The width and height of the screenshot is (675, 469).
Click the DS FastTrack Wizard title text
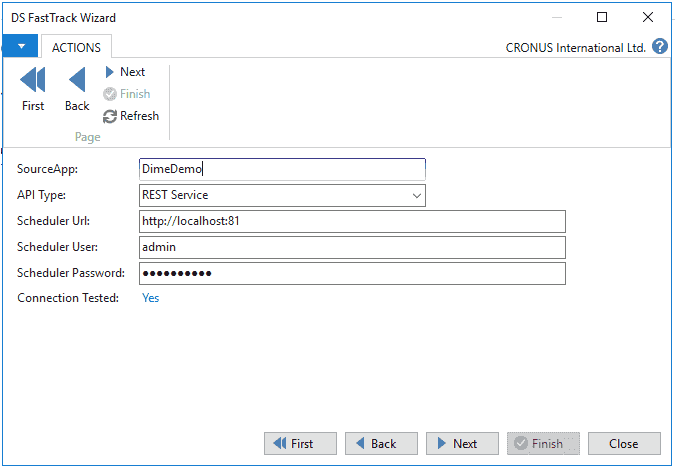[x=63, y=18]
